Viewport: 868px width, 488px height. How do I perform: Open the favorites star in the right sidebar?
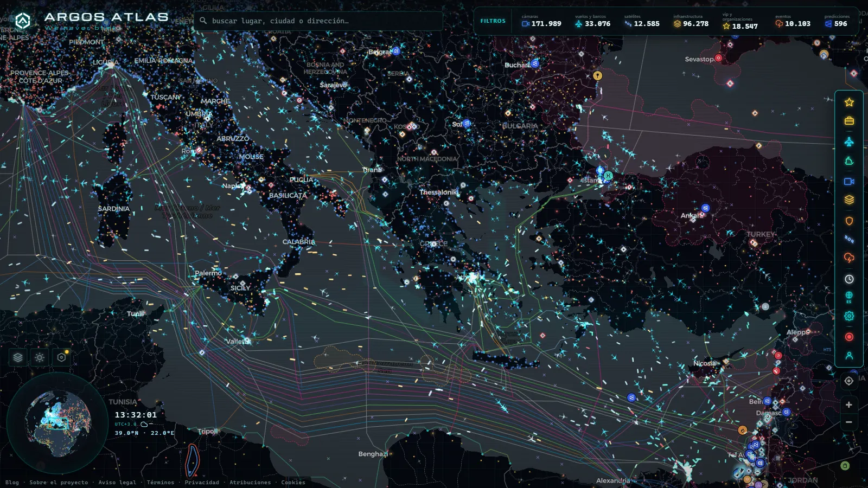(x=849, y=102)
